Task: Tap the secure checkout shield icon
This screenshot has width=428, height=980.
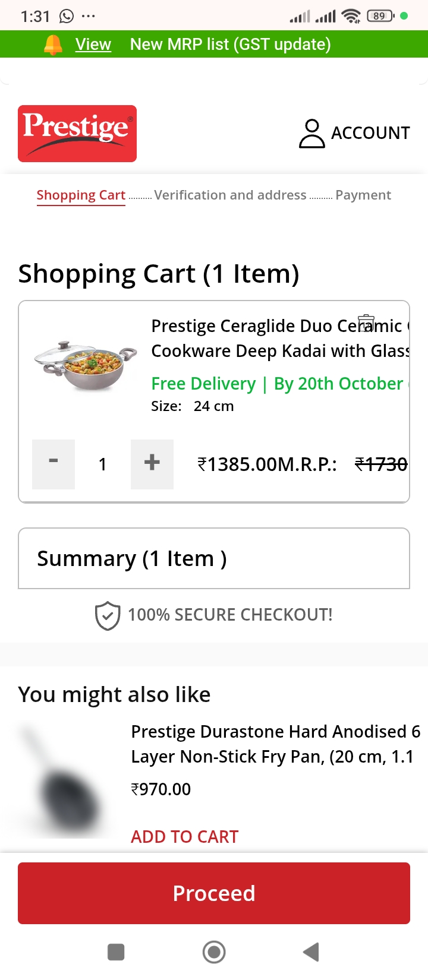Action: pyautogui.click(x=108, y=615)
